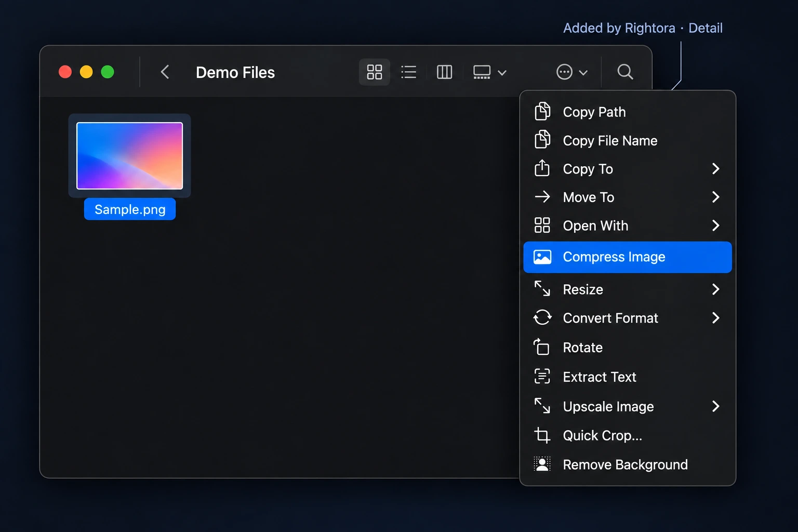Viewport: 798px width, 532px height.
Task: Switch Finder to icon grid view
Action: pos(374,72)
